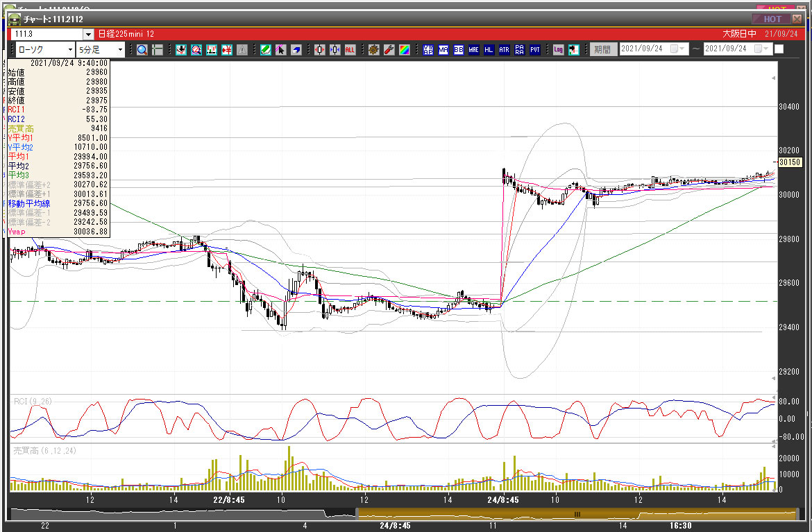Click the red ALL button icon

(350, 50)
